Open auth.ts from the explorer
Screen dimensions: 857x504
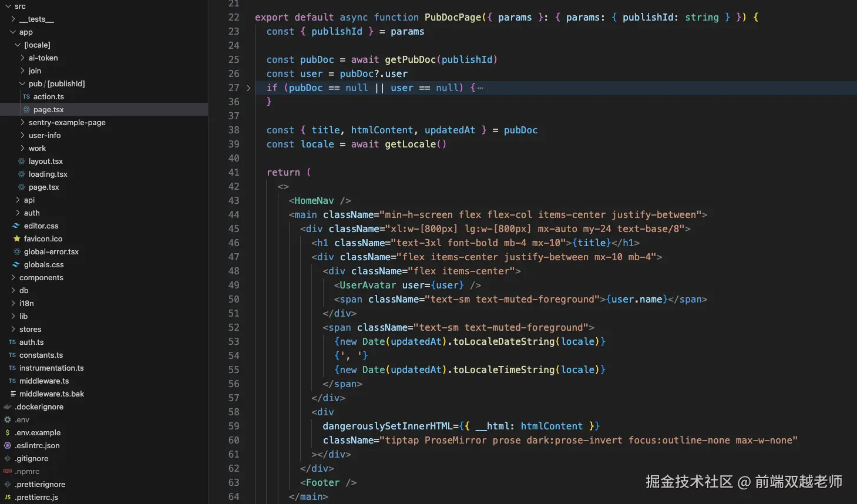tap(32, 342)
